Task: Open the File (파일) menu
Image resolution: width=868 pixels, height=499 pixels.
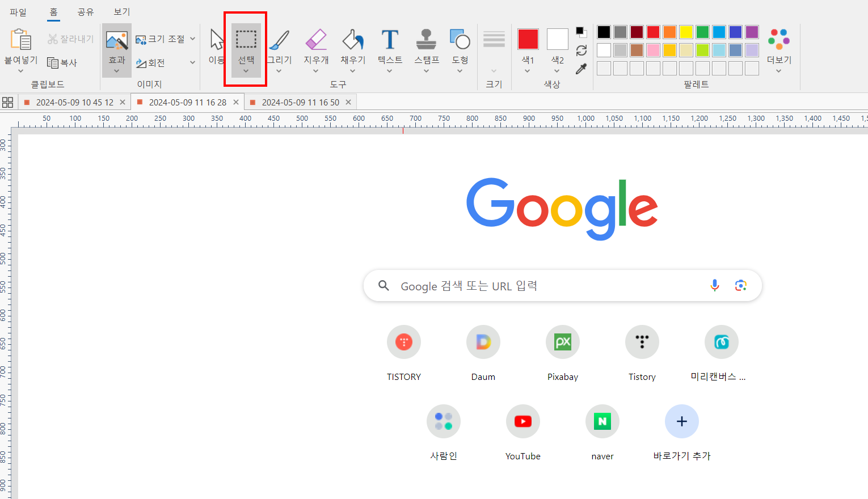Action: tap(18, 12)
